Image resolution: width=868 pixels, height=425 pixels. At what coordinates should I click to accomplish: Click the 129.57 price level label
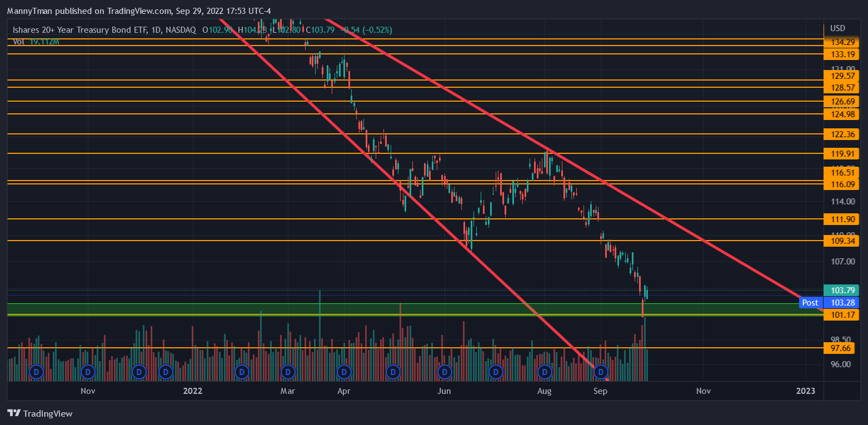[x=841, y=76]
